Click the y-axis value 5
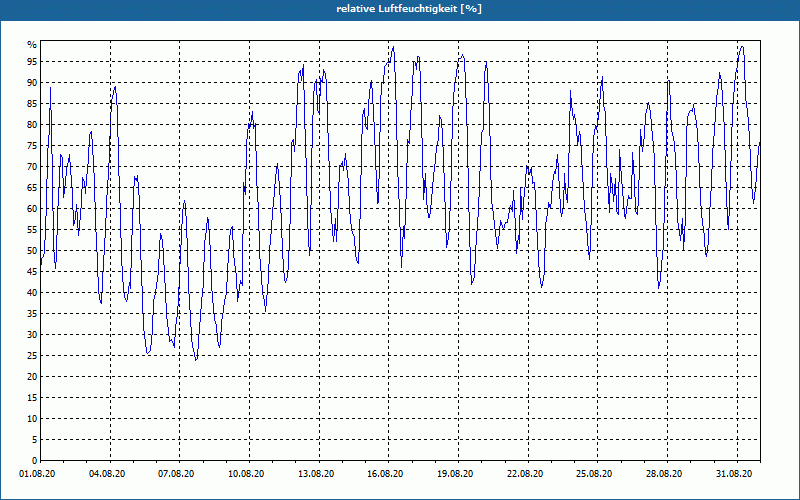Image resolution: width=800 pixels, height=500 pixels. [35, 440]
